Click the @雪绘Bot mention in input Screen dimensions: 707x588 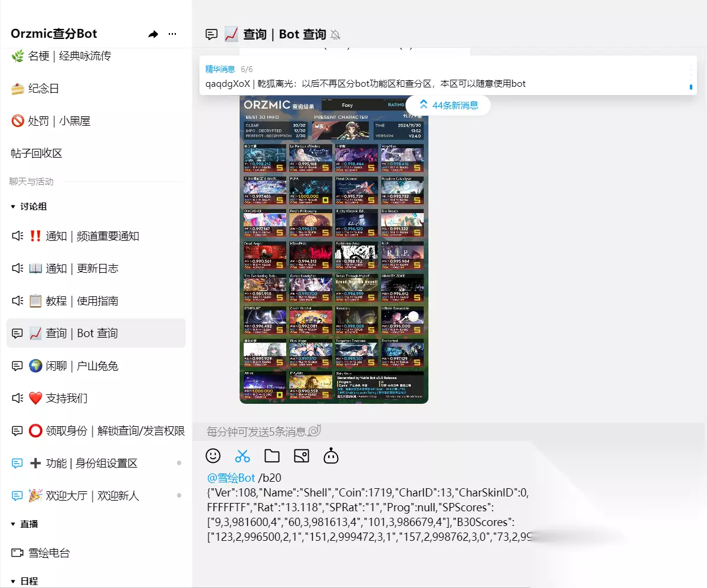231,478
